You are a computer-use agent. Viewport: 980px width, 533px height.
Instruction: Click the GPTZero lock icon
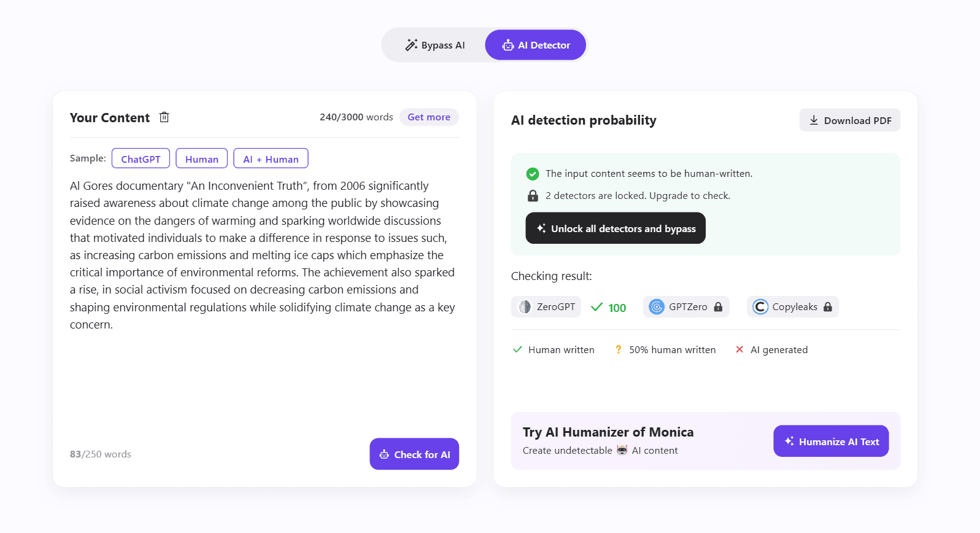(718, 307)
